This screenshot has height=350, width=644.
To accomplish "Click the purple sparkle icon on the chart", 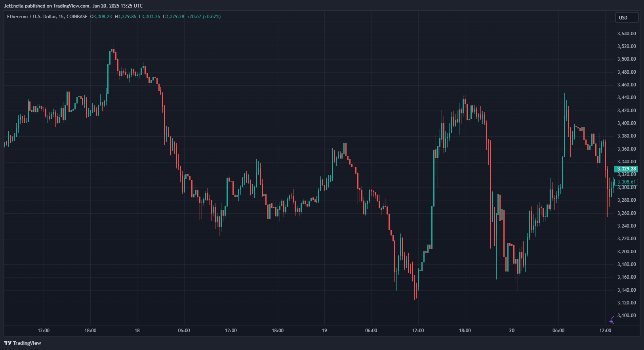I will 612,321.
